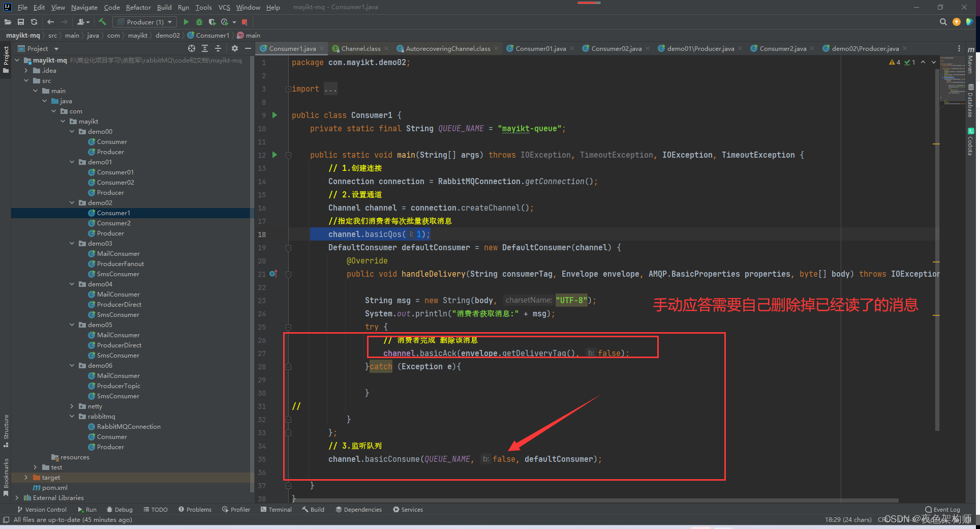Image resolution: width=980 pixels, height=529 pixels.
Task: Click override gutter icon at handleDelivery line
Action: (273, 274)
